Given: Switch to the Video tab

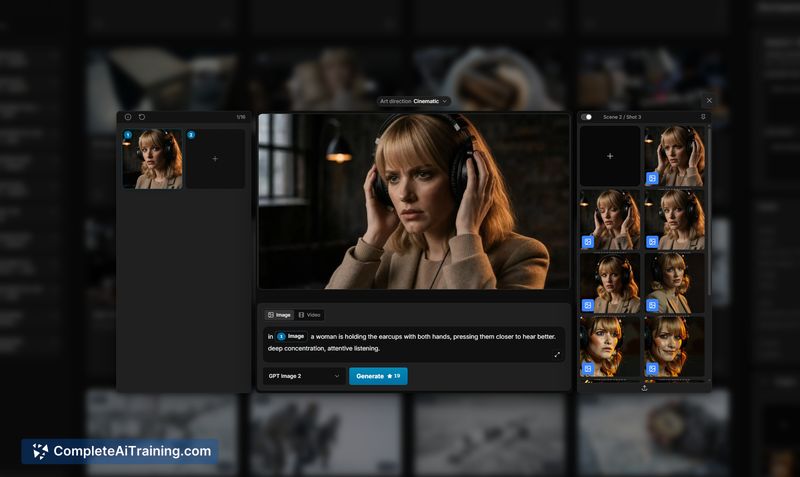Looking at the screenshot, I should coord(310,315).
